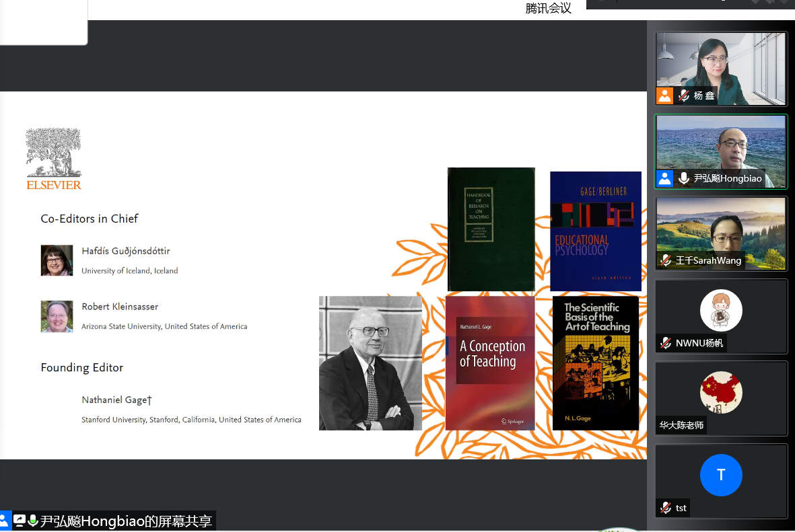Click the Elsevier logo on the slide

coord(53,159)
